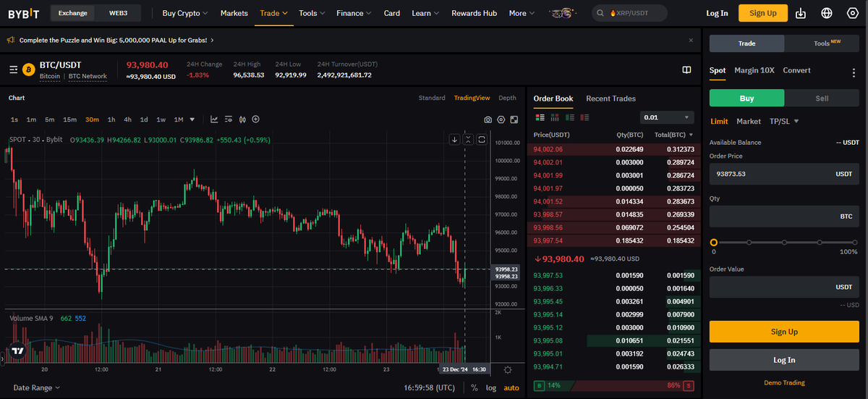Image resolution: width=868 pixels, height=399 pixels.
Task: Click the search magnifier icon
Action: click(x=601, y=13)
